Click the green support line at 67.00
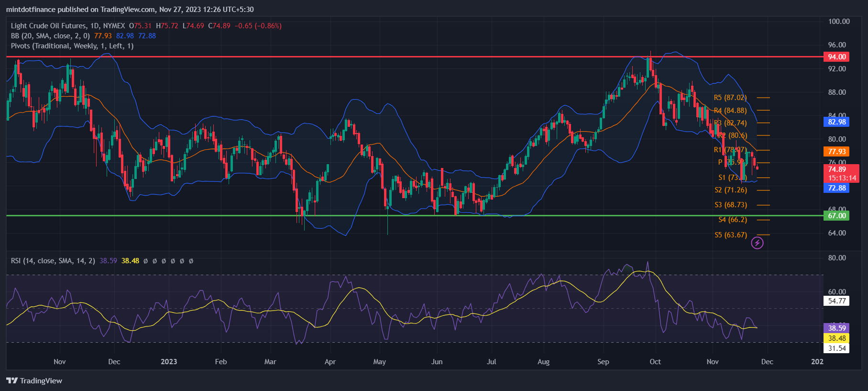This screenshot has height=391, width=868. pyautogui.click(x=414, y=215)
